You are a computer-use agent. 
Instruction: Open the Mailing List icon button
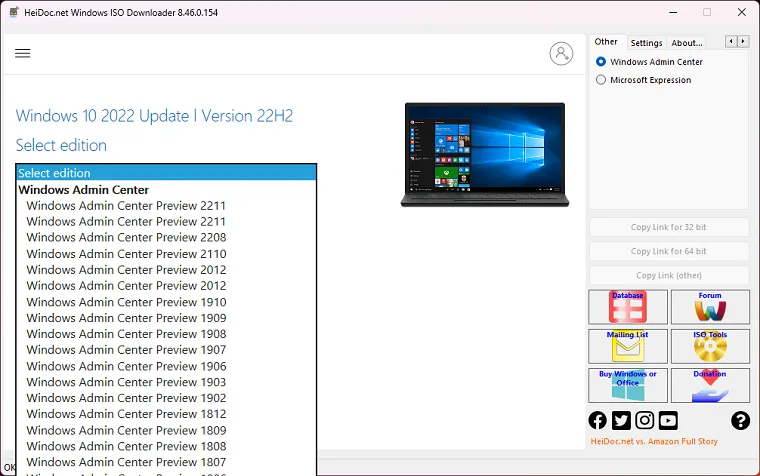click(x=628, y=346)
